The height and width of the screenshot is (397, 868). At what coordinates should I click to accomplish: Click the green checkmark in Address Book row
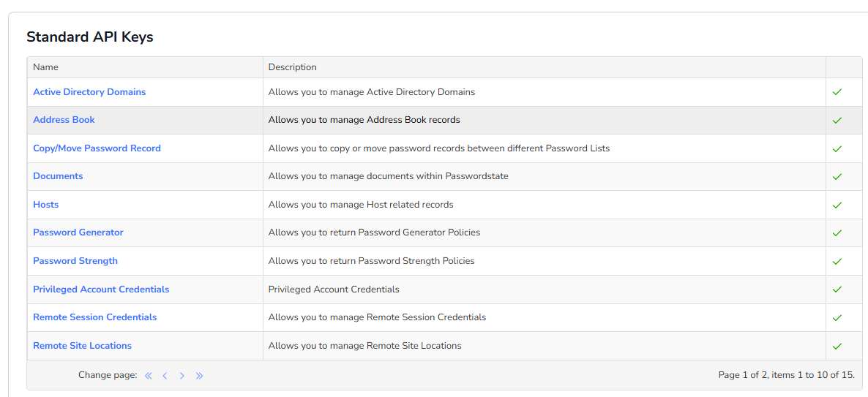tap(837, 120)
